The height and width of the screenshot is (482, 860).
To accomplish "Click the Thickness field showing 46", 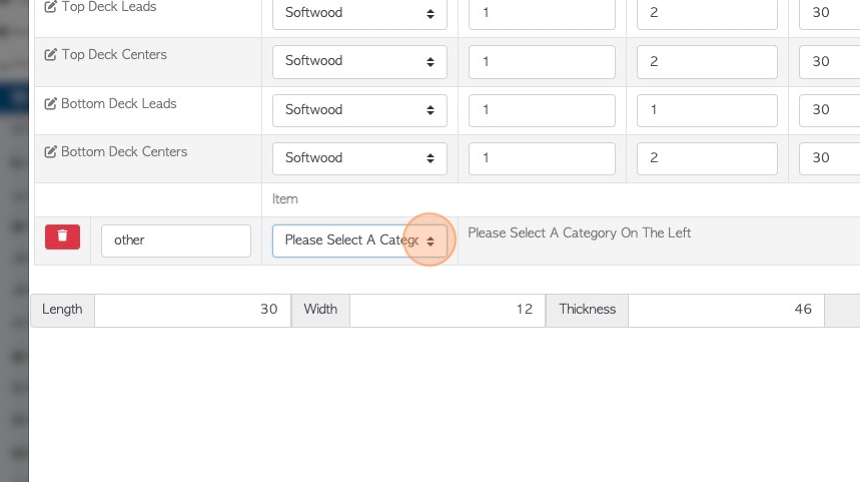I will [726, 310].
